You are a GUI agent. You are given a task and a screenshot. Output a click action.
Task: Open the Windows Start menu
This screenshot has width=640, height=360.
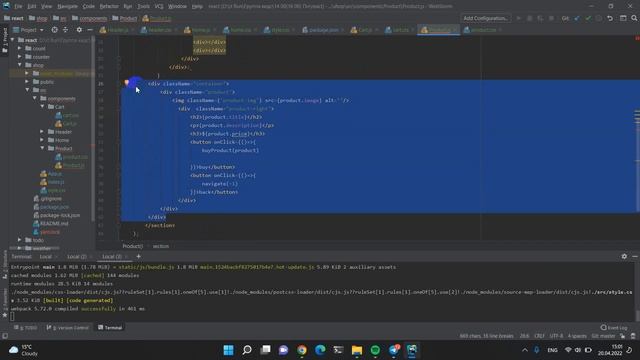pos(229,350)
